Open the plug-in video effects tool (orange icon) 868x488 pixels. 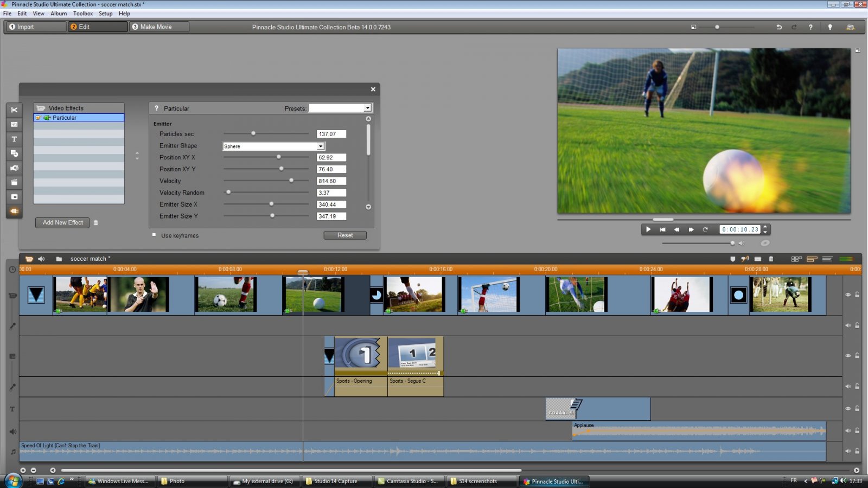click(14, 211)
